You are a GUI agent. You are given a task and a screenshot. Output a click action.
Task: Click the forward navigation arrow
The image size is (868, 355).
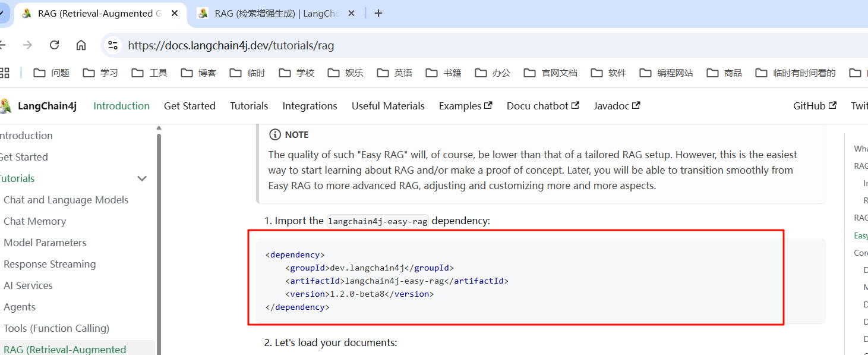(x=27, y=45)
